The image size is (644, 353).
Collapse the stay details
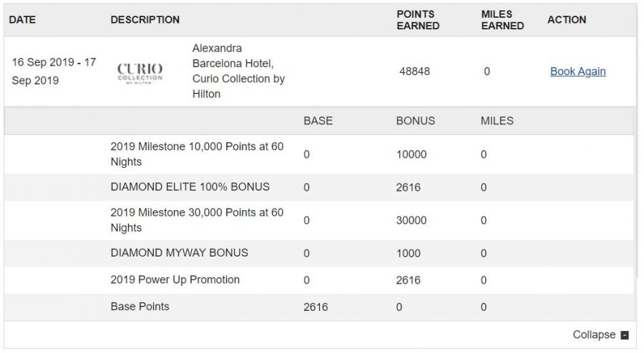point(594,334)
